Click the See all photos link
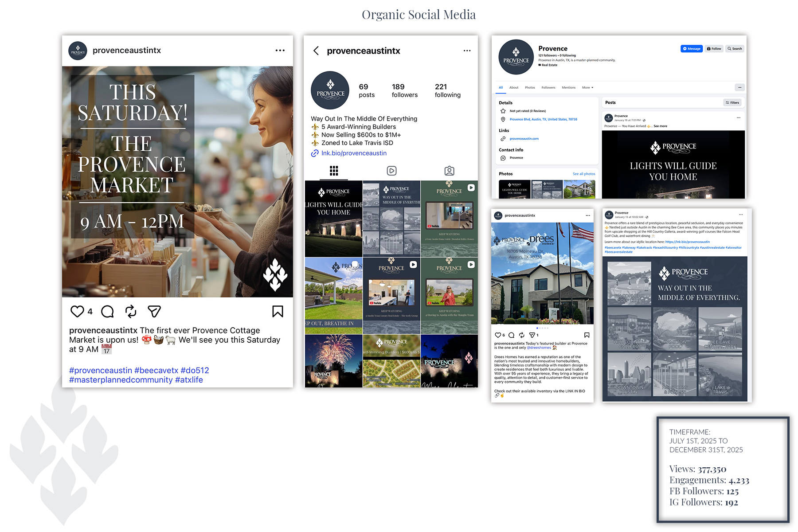Screen dimensions: 798x532 coord(583,174)
